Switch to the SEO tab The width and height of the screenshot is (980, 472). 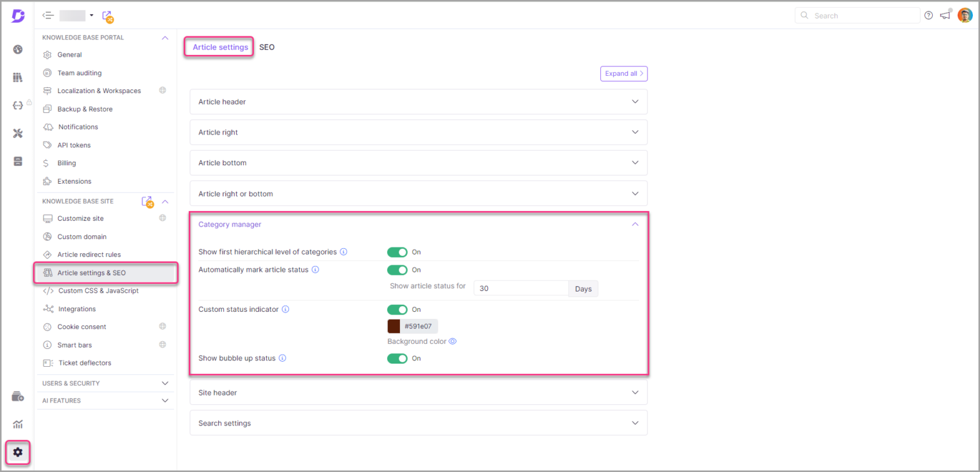pos(267,47)
